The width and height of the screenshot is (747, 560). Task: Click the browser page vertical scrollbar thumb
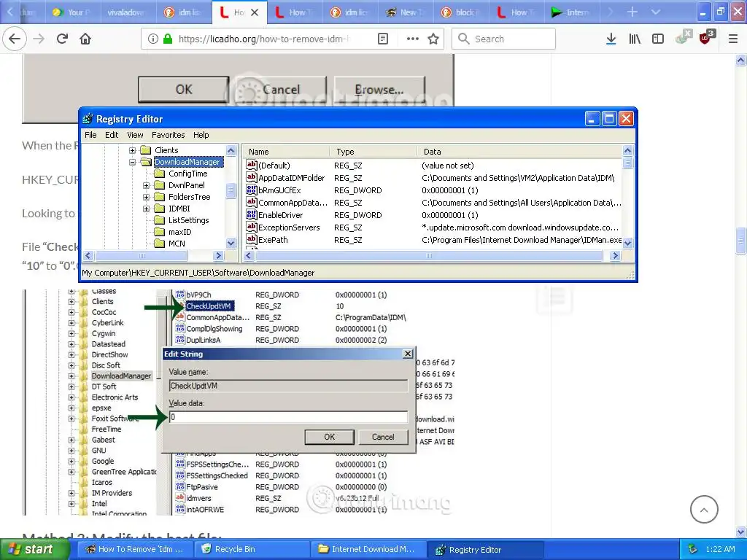click(x=741, y=241)
